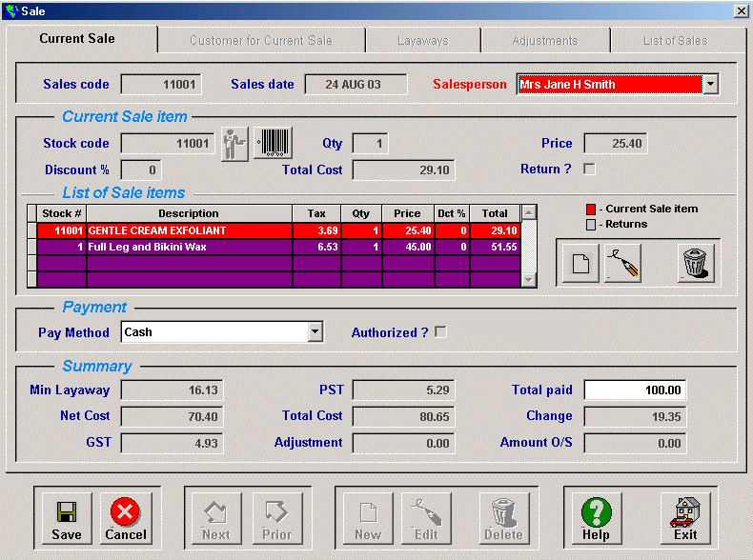
Task: Click the Dct % column header
Action: [x=452, y=213]
